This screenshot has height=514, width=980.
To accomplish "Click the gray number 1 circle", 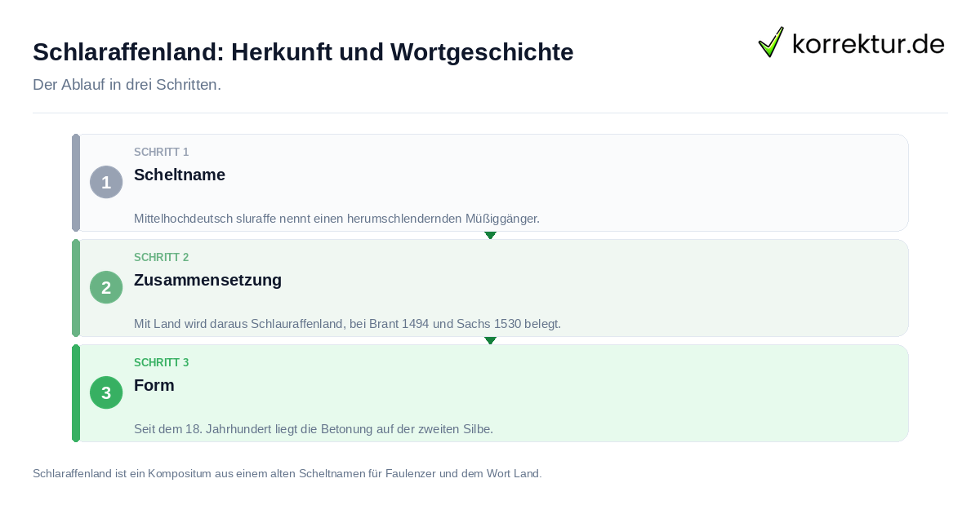I will [106, 182].
